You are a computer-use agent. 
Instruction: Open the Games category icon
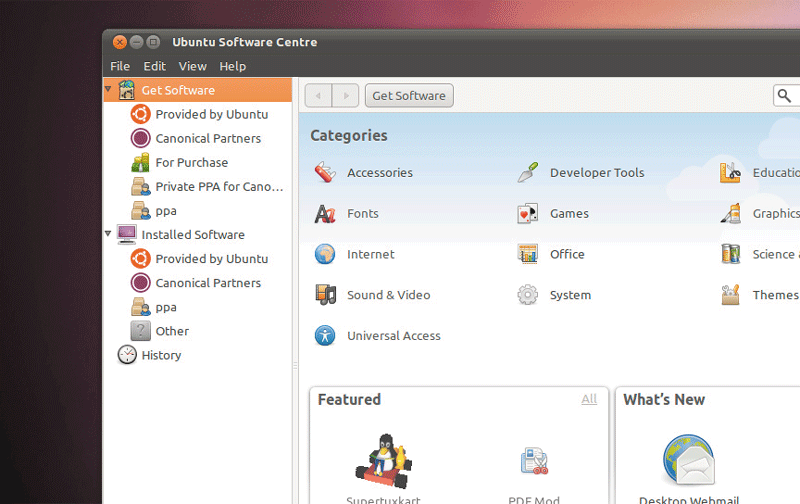click(x=528, y=213)
